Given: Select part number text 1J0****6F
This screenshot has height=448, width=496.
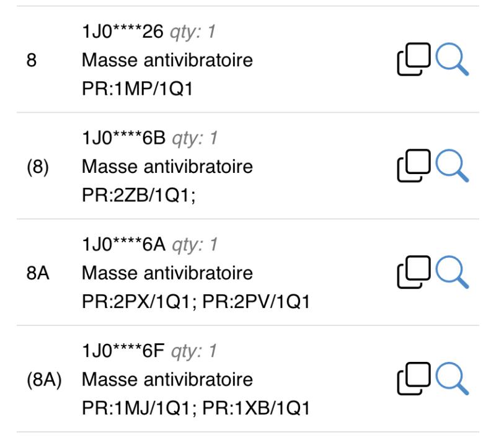Looking at the screenshot, I should tap(123, 351).
